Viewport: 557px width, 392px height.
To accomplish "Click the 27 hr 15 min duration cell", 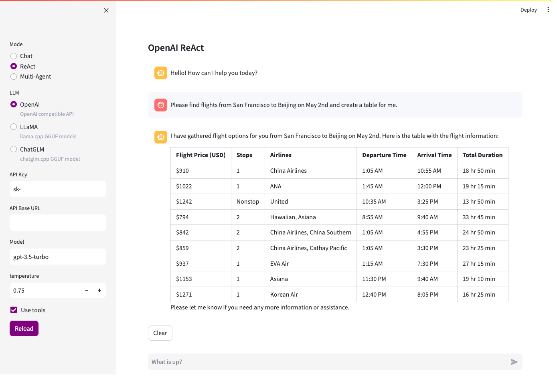I will coord(483,264).
